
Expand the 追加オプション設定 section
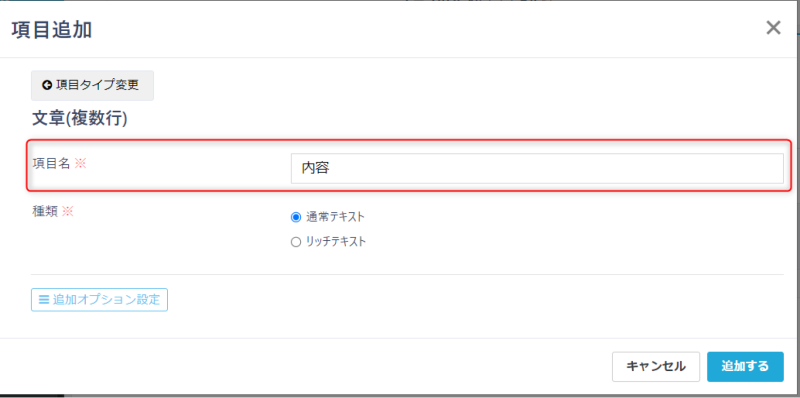(99, 300)
